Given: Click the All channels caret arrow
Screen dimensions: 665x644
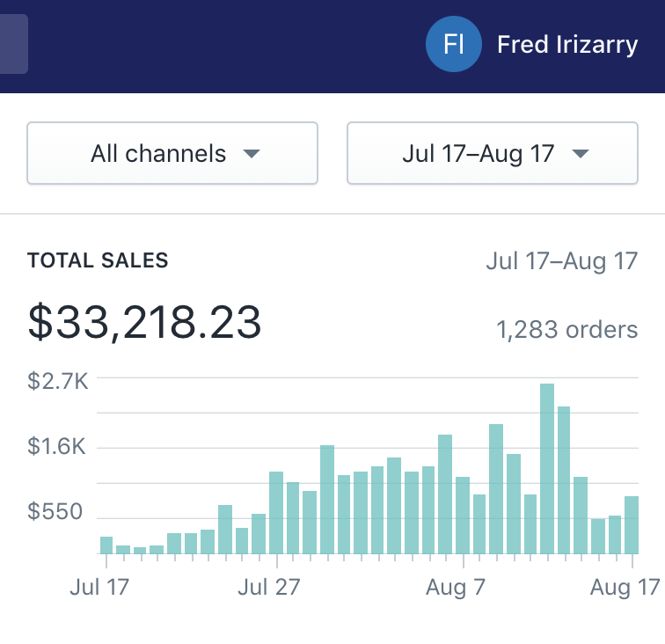Looking at the screenshot, I should pyautogui.click(x=252, y=154).
